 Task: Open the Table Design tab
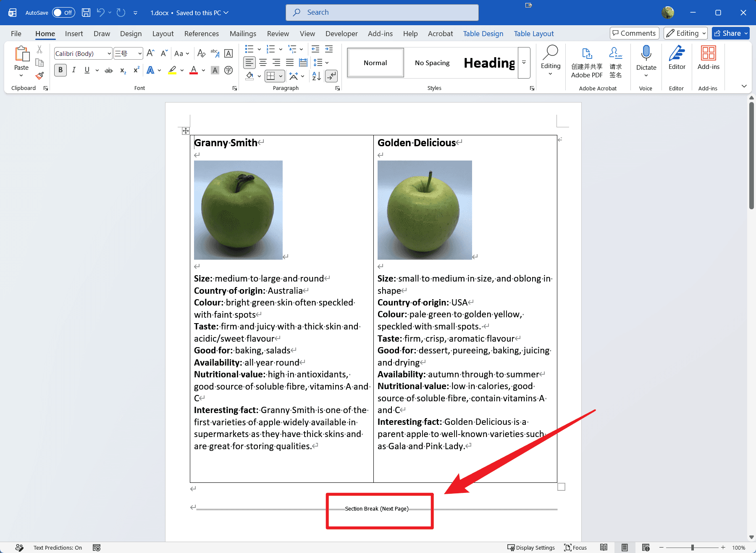coord(483,34)
